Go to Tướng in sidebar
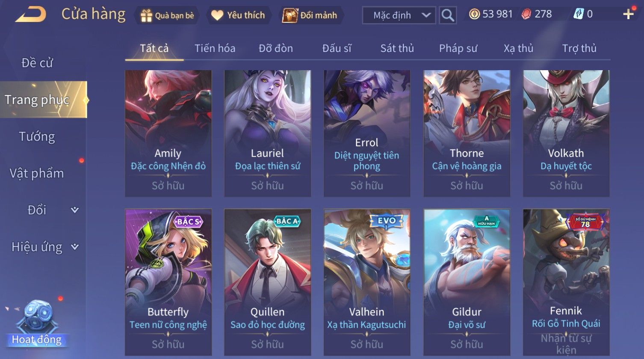The height and width of the screenshot is (359, 644). tap(37, 136)
